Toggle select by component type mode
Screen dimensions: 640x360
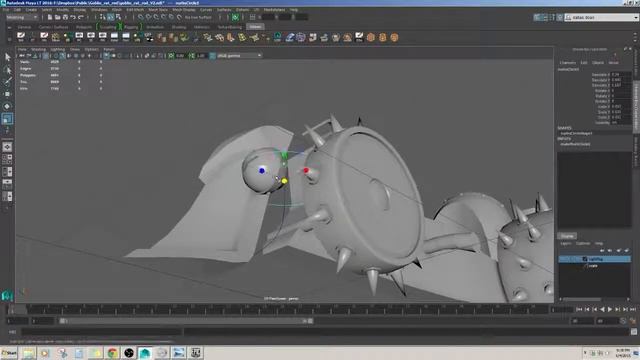pos(118,17)
